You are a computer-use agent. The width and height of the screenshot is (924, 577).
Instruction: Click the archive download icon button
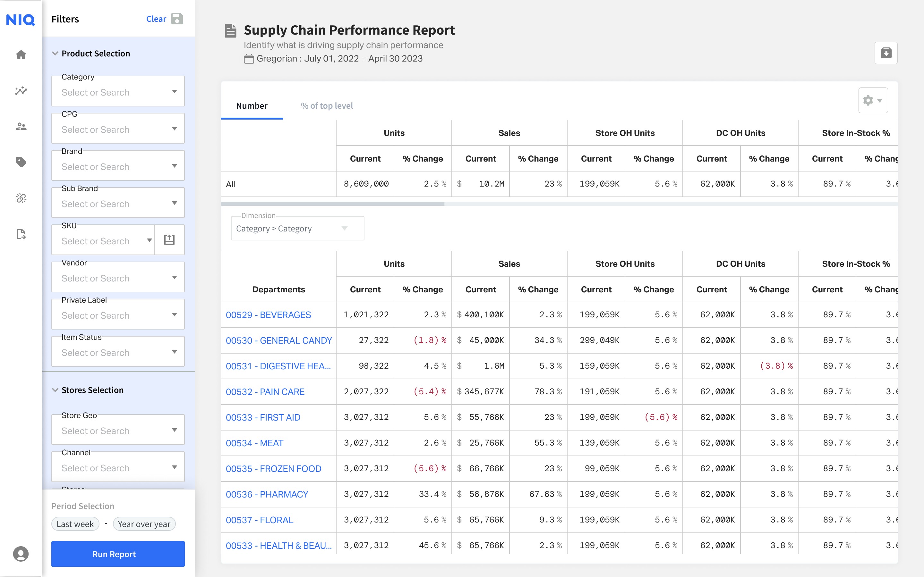pyautogui.click(x=886, y=53)
